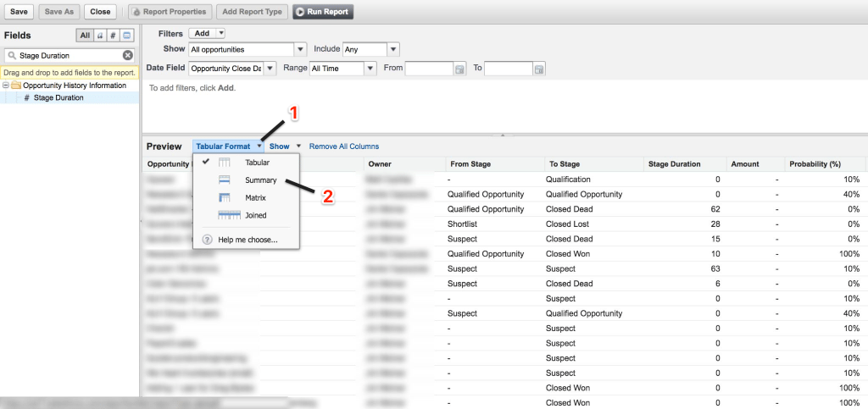Open the Add filter dropdown arrow

[221, 33]
